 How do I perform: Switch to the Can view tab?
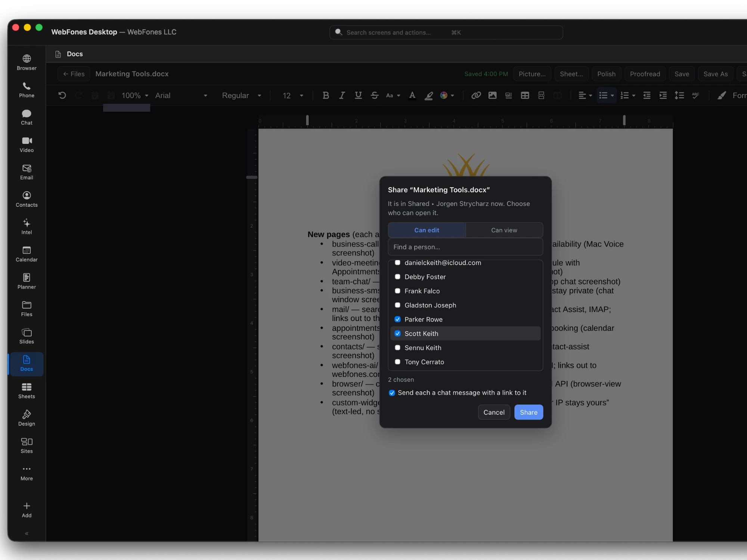coord(504,230)
